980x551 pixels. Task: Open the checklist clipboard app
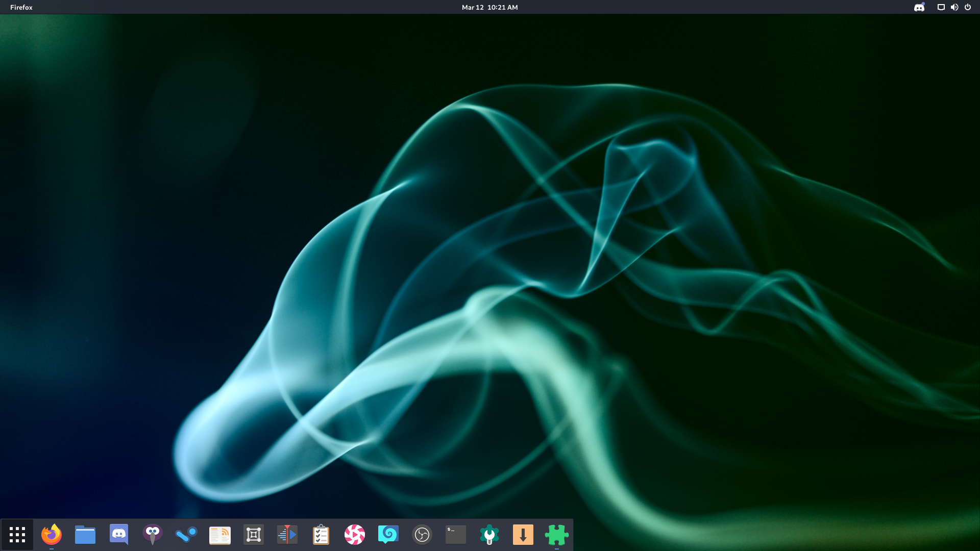pyautogui.click(x=321, y=535)
